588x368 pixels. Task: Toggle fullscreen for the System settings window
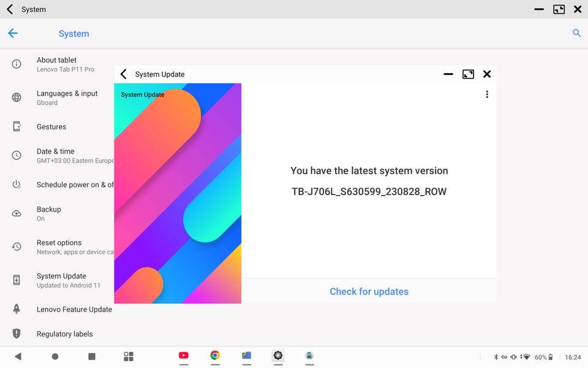coord(559,9)
